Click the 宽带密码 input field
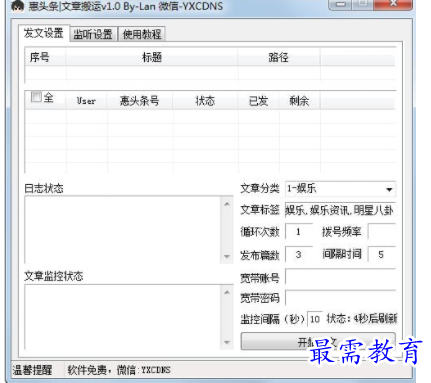 pos(341,298)
